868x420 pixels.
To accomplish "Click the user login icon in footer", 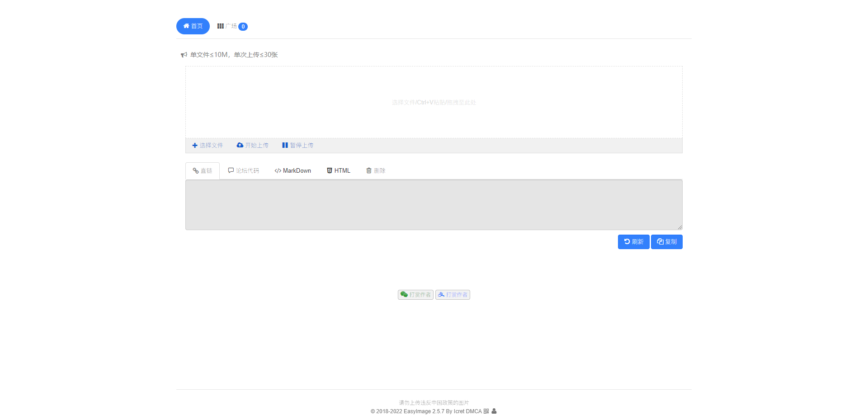I will point(494,411).
